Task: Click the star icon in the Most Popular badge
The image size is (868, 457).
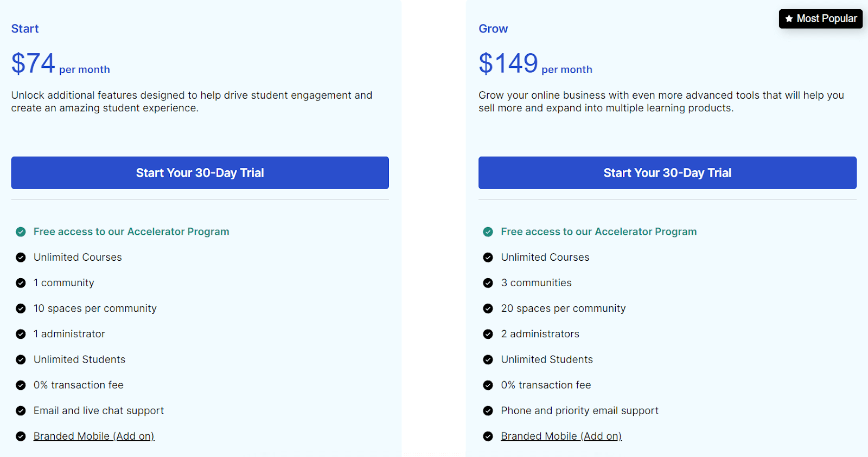Action: 788,18
